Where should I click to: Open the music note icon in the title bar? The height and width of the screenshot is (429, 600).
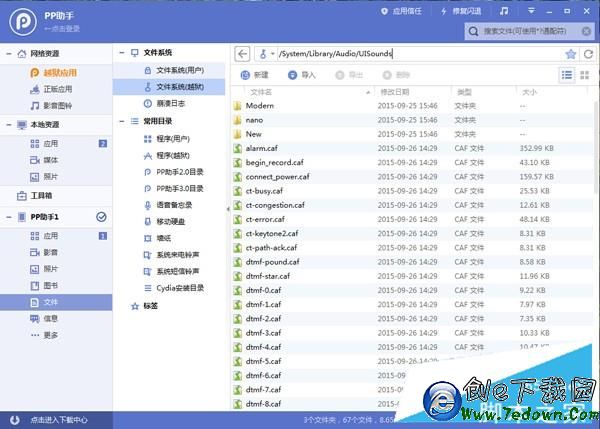pos(504,11)
